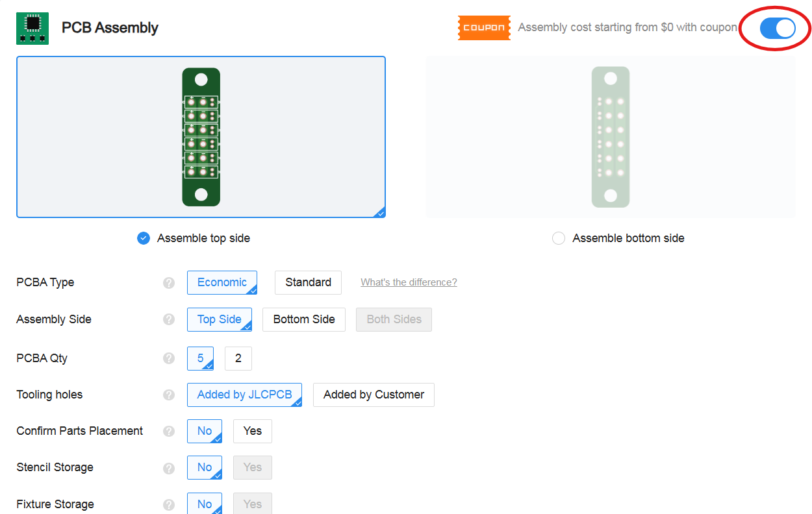Click the PCB Assembly chip icon
The height and width of the screenshot is (514, 812).
32,28
